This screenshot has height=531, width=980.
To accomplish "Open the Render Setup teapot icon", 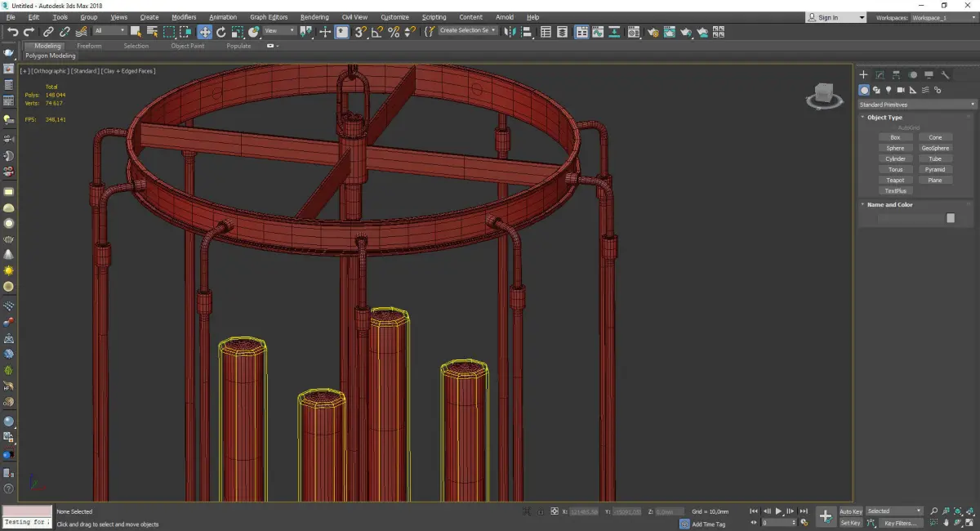I will pyautogui.click(x=652, y=32).
